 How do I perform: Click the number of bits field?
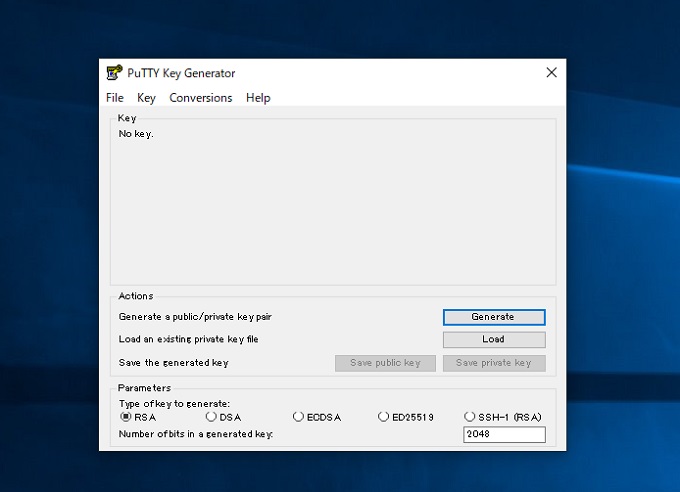click(504, 434)
